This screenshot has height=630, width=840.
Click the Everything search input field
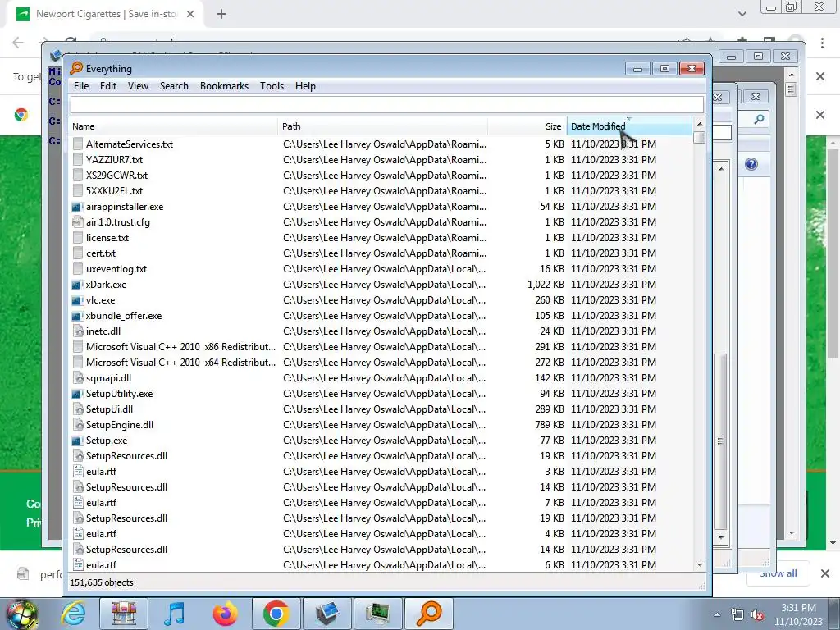click(387, 104)
